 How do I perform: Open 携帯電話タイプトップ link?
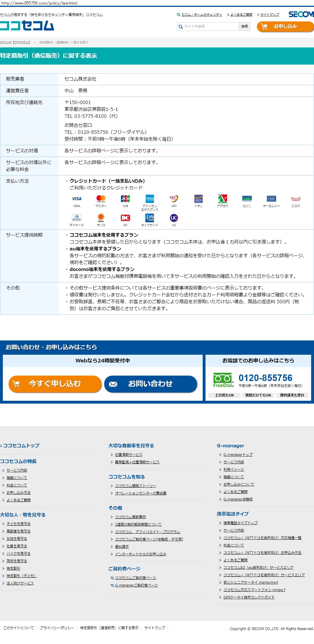[x=240, y=523]
